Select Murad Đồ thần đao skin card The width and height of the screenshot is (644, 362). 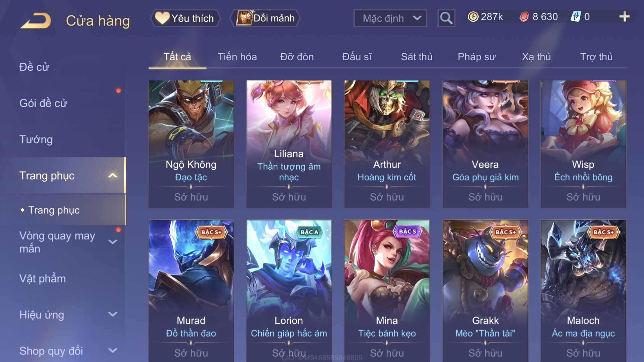[x=191, y=291]
